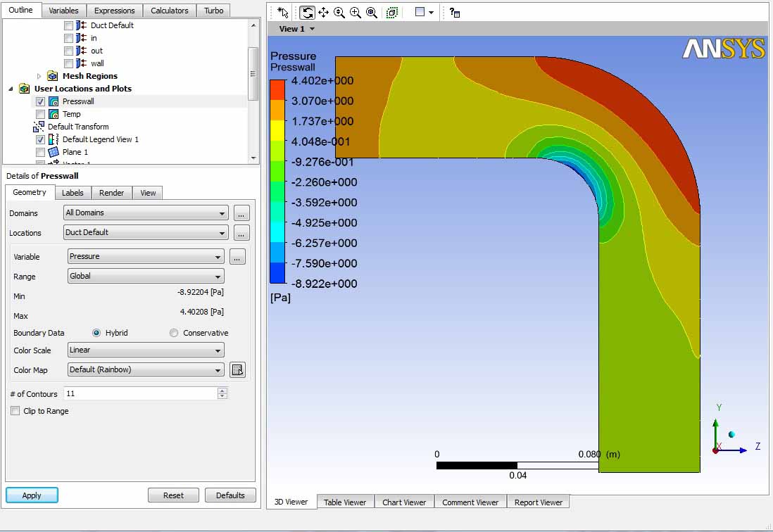Toggle 'in' boundary visibility checkbox

click(x=68, y=38)
